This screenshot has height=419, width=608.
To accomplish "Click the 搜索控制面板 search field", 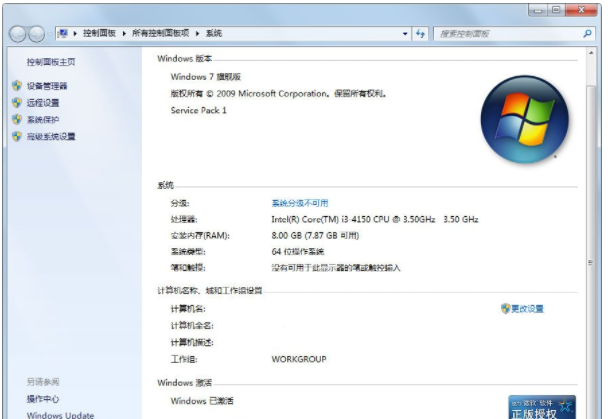I will pos(505,33).
